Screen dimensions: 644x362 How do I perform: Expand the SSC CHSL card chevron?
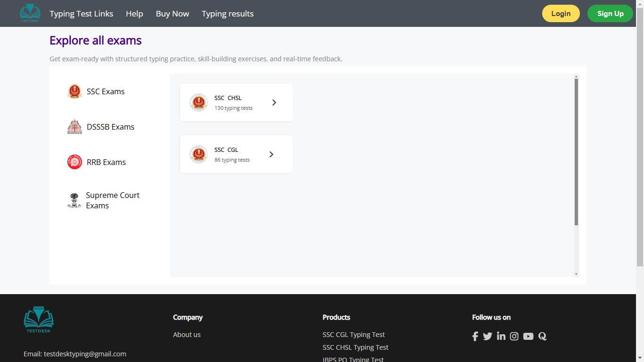[274, 102]
